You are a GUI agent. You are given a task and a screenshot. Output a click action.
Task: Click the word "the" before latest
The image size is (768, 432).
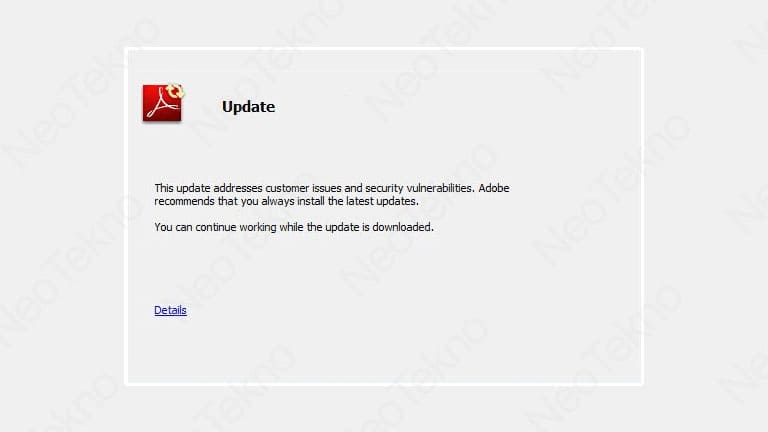(336, 201)
